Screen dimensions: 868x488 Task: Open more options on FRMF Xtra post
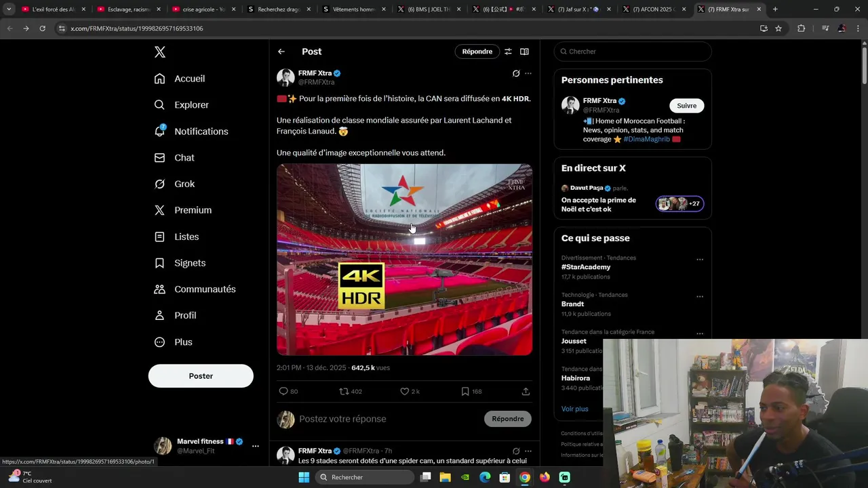[528, 73]
